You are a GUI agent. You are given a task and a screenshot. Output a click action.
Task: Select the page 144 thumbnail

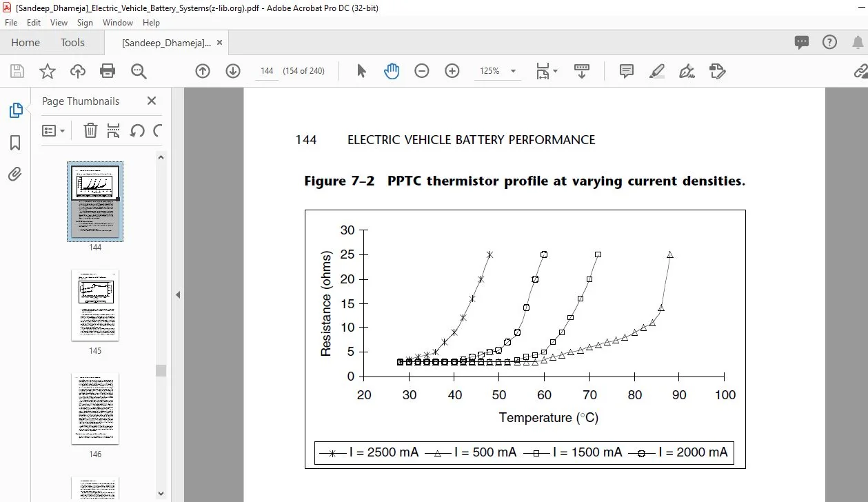(x=95, y=201)
